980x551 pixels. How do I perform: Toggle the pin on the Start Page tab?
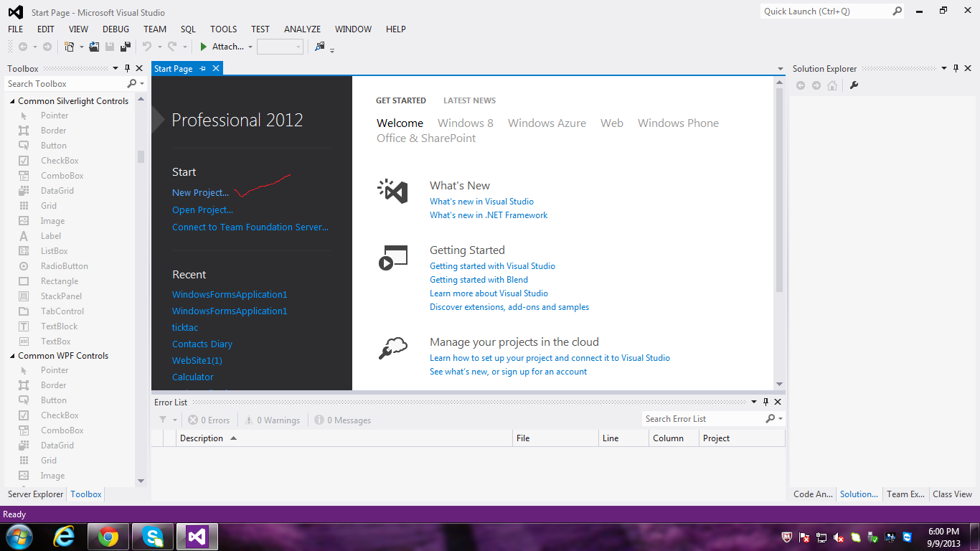pyautogui.click(x=202, y=69)
